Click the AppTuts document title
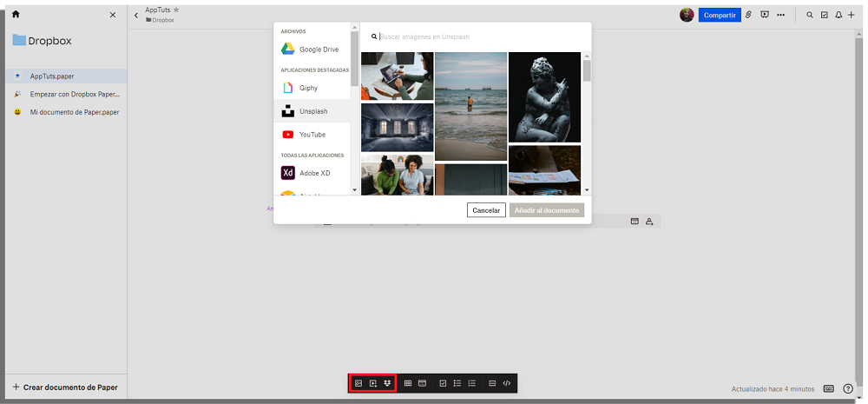This screenshot has width=868, height=404. coord(158,10)
